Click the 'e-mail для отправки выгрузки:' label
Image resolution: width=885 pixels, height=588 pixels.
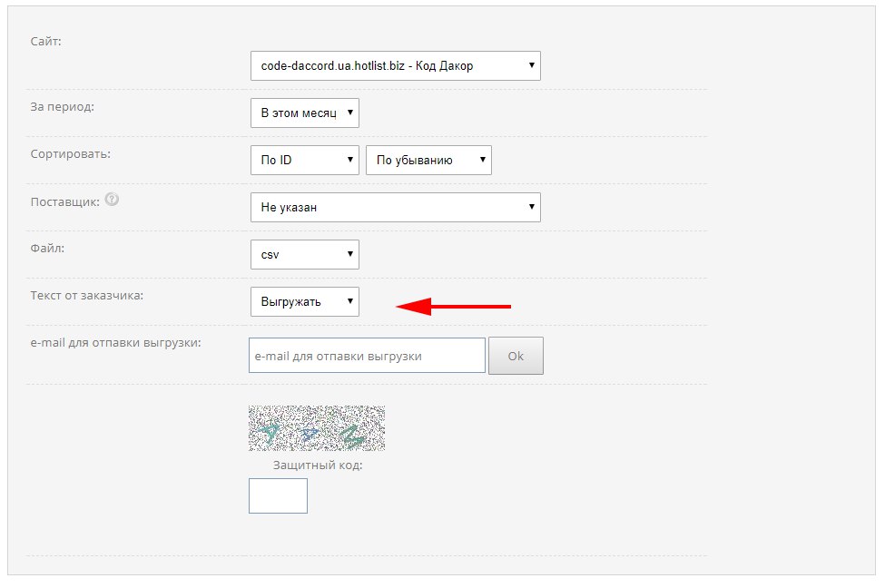(116, 342)
